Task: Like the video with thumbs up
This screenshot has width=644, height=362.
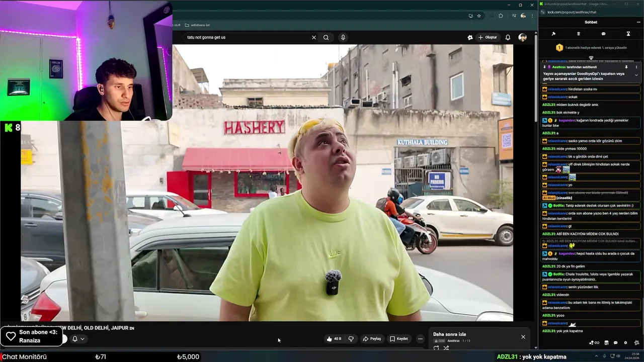Action: [334, 339]
